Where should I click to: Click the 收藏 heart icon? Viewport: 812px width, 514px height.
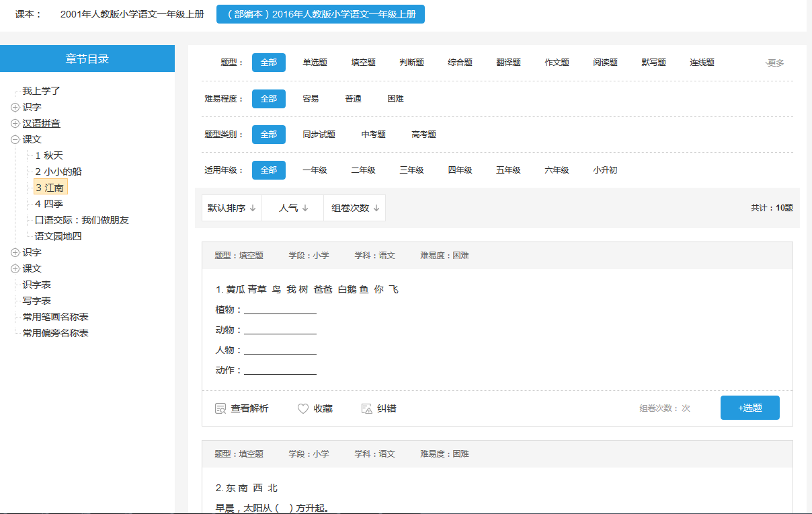pos(303,408)
